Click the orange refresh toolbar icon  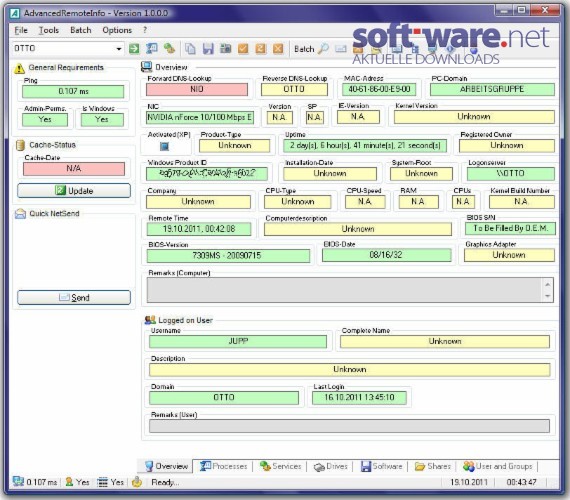click(261, 48)
